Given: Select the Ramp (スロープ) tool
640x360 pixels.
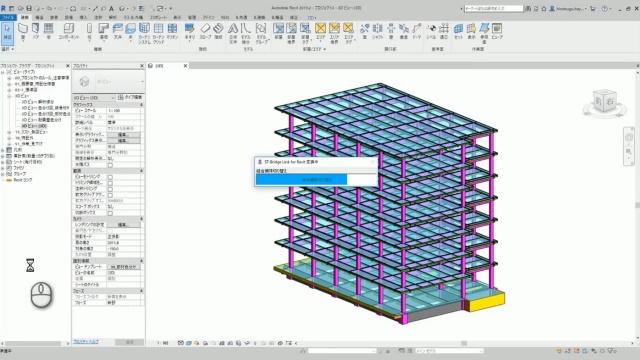Looking at the screenshot, I should 205,31.
